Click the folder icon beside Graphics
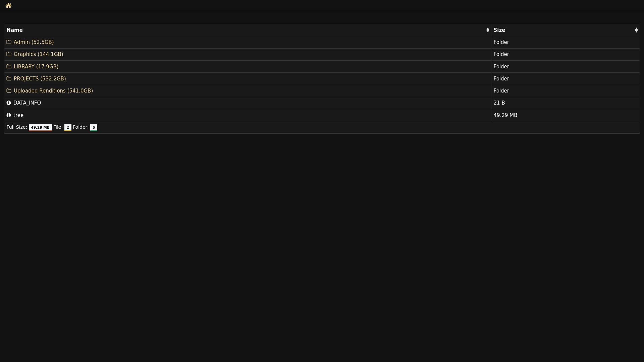Image resolution: width=644 pixels, height=362 pixels. point(9,54)
